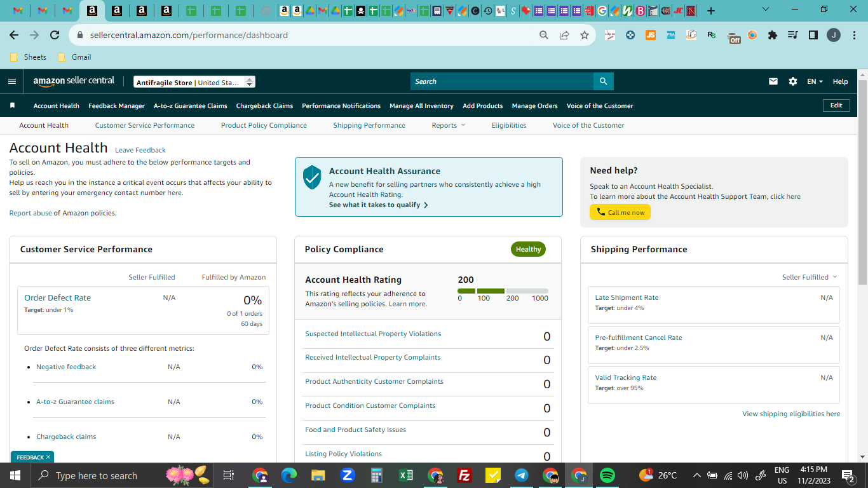
Task: Open the Seller Central hamburger menu
Action: pos(12,81)
